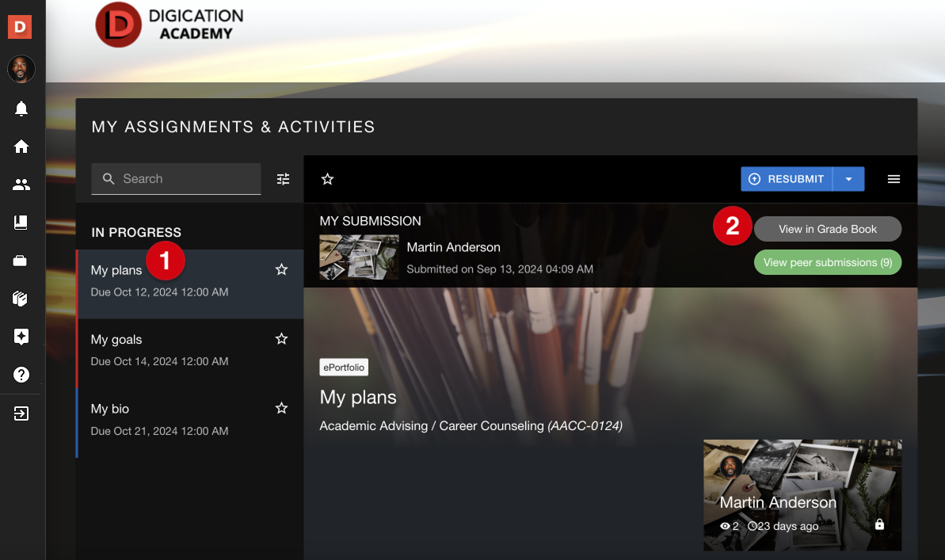Open the hamburger menu next to Resubmit
945x560 pixels.
[x=894, y=179]
